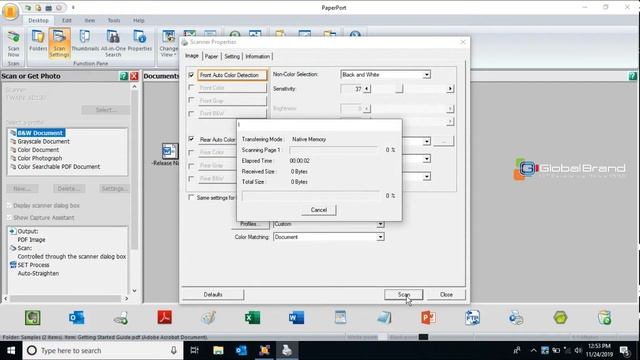The width and height of the screenshot is (640, 360).
Task: Open the dropdown beside the ellipsis button
Action: point(427,141)
